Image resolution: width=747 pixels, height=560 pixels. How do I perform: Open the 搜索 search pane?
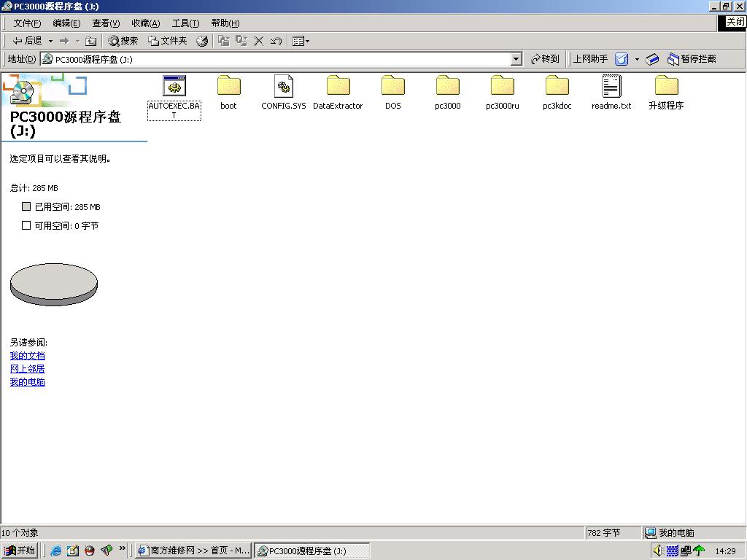(x=123, y=41)
